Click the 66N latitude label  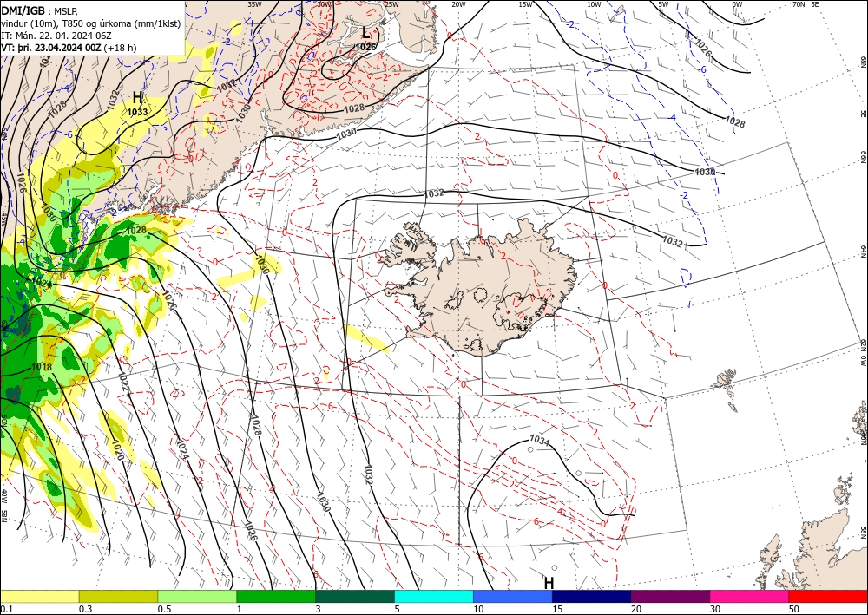pos(863,158)
